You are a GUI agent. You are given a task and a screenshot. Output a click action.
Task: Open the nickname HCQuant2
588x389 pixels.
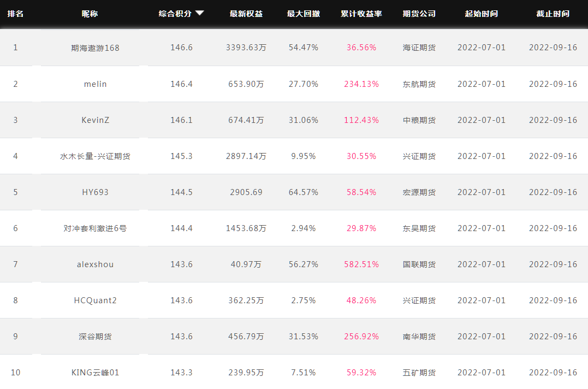coord(95,300)
